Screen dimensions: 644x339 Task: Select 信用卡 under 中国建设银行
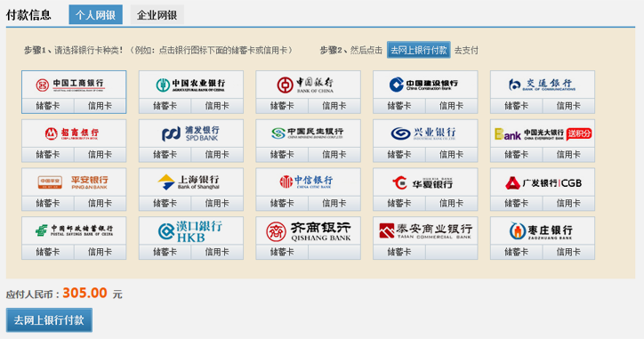[x=451, y=106]
